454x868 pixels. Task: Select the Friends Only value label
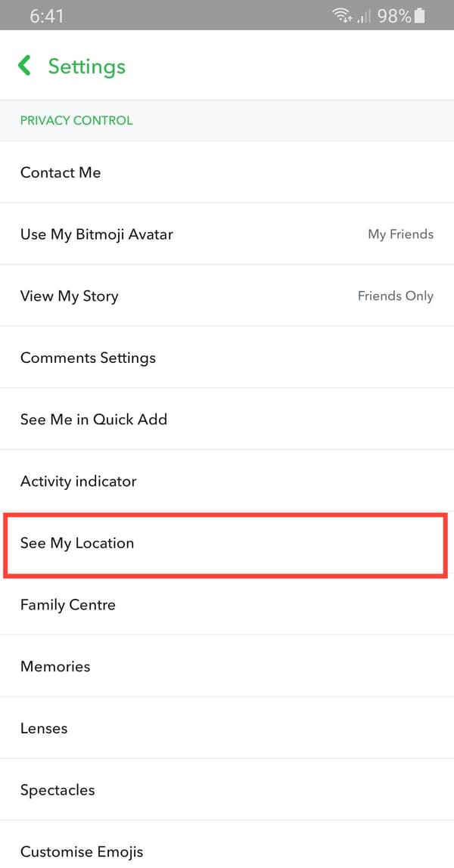pyautogui.click(x=396, y=296)
